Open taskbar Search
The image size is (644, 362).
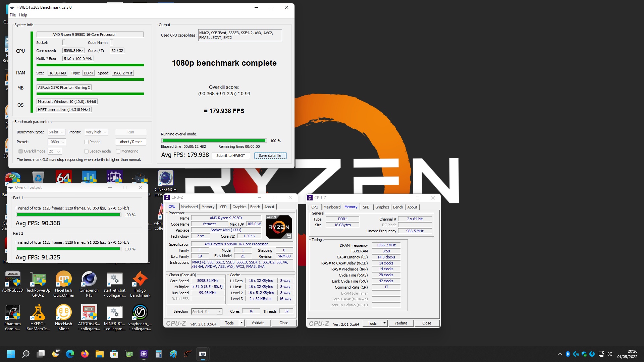[26, 354]
